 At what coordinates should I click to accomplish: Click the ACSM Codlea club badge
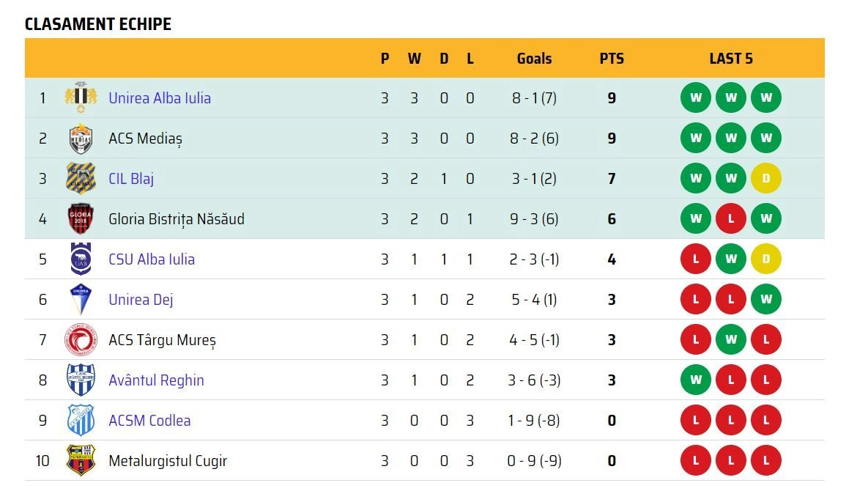[x=81, y=420]
